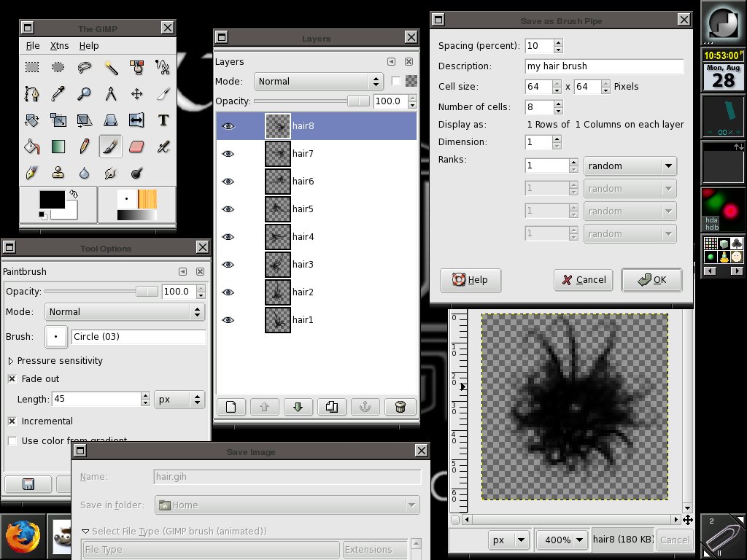Select the Rectangle Select tool
747x560 pixels.
[32, 67]
